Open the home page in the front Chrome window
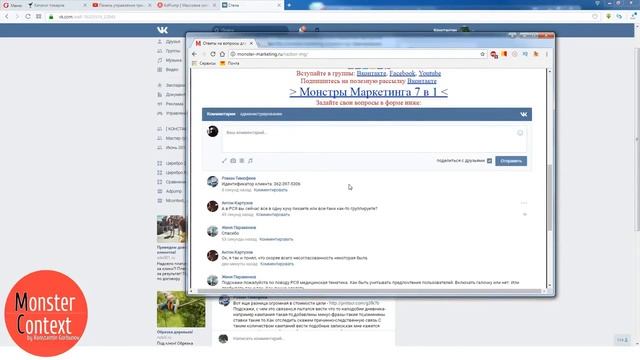 (x=222, y=54)
